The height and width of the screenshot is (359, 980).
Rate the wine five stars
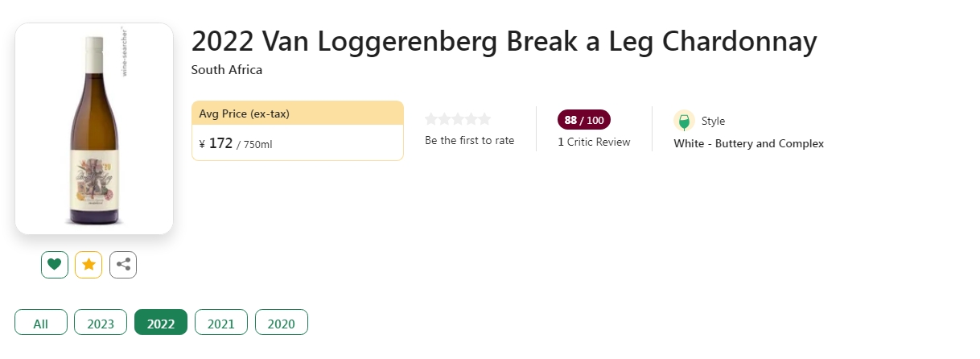coord(484,120)
